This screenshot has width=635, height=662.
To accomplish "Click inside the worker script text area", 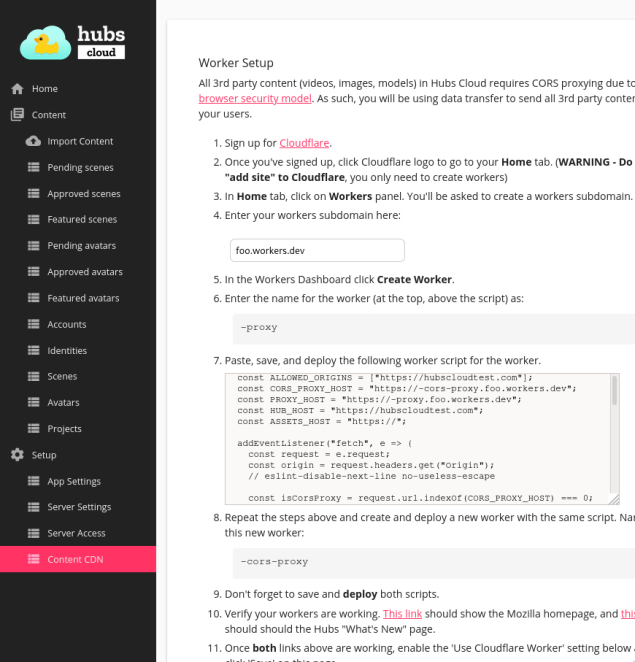I will (x=418, y=439).
